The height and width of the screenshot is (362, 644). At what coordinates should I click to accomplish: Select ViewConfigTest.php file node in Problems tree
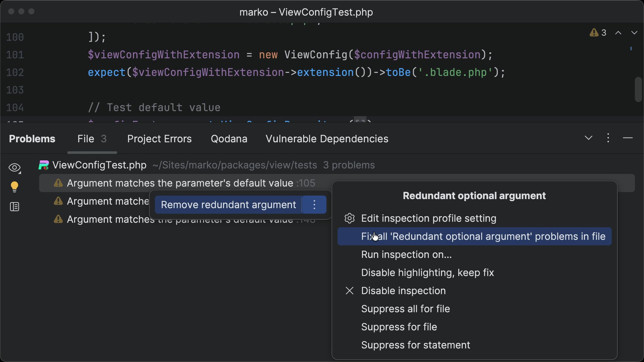tap(99, 165)
